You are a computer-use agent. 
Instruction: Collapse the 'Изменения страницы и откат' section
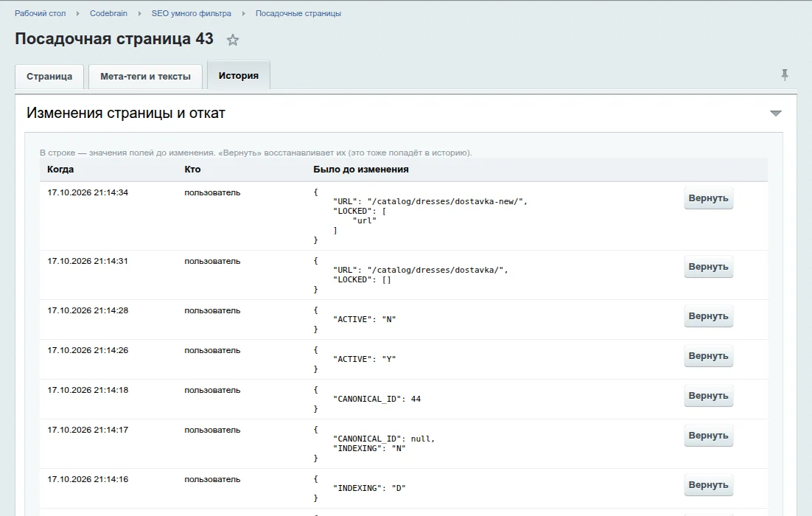click(x=775, y=114)
